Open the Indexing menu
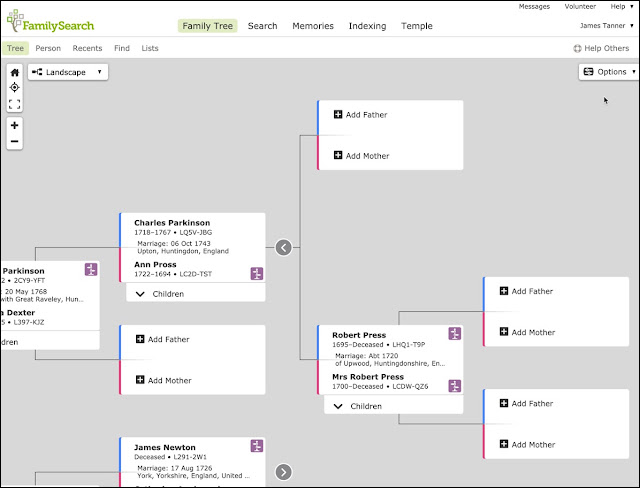The image size is (640, 488). [367, 26]
